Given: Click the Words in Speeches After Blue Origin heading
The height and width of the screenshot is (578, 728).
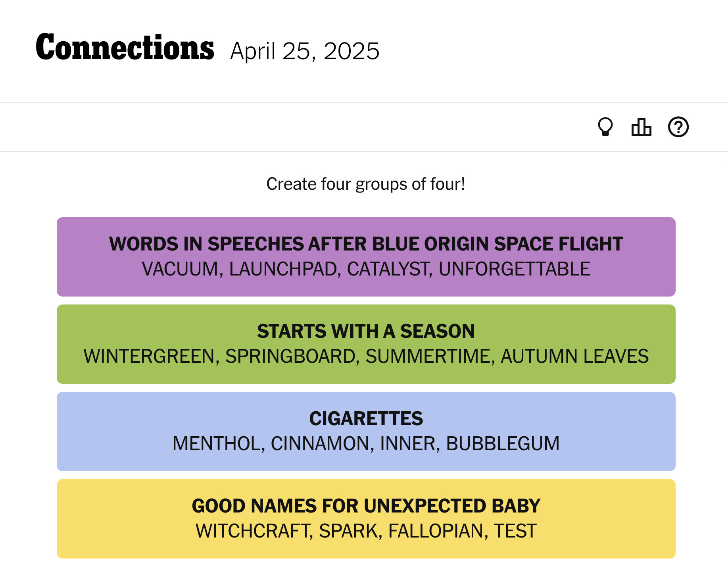Looking at the screenshot, I should (x=366, y=244).
